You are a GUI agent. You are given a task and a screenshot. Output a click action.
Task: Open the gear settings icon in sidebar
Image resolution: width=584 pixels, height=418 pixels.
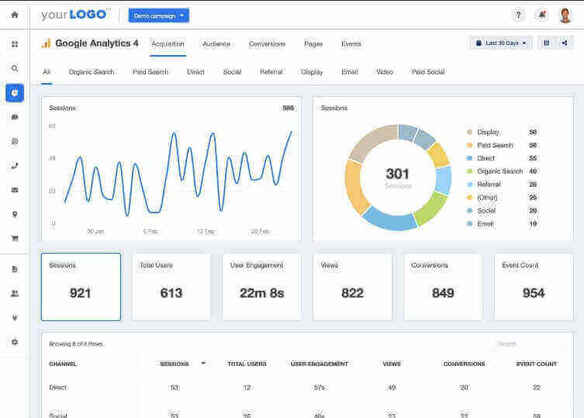(15, 342)
